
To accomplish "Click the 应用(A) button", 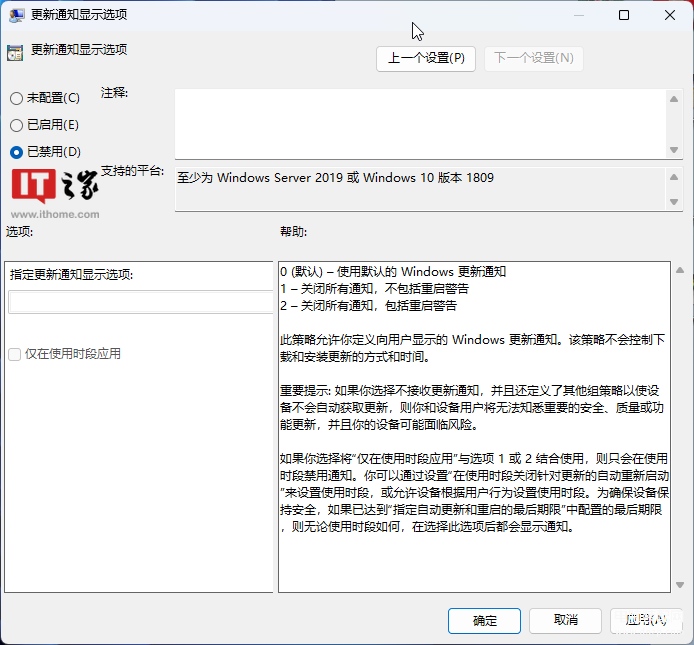I will click(x=646, y=621).
